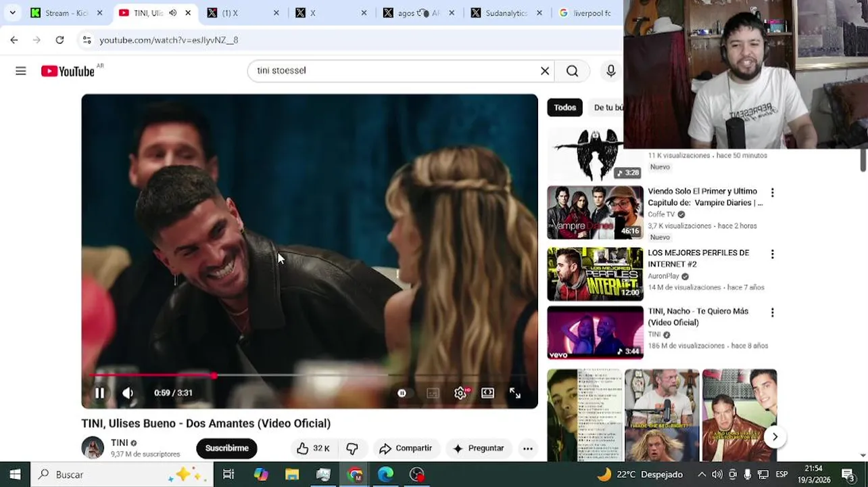Screen dimensions: 868x487
Task: Open options for the Vampire Diaries video
Action: tap(773, 193)
